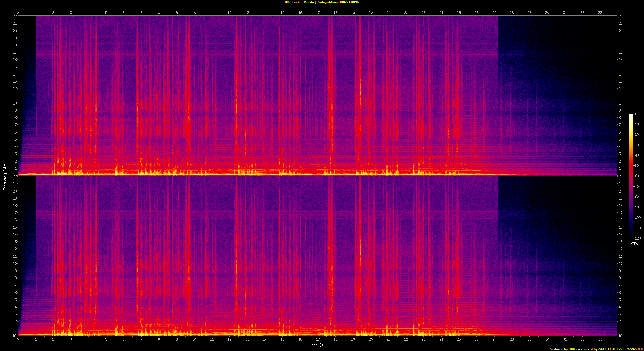This screenshot has width=644, height=351.
Task: Click the 'DC' label at bottom-left frequency axis
Action: [15, 336]
